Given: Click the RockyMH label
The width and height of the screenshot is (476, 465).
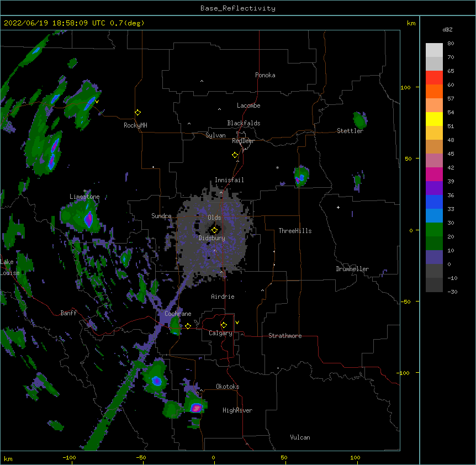Looking at the screenshot, I should pyautogui.click(x=135, y=125).
